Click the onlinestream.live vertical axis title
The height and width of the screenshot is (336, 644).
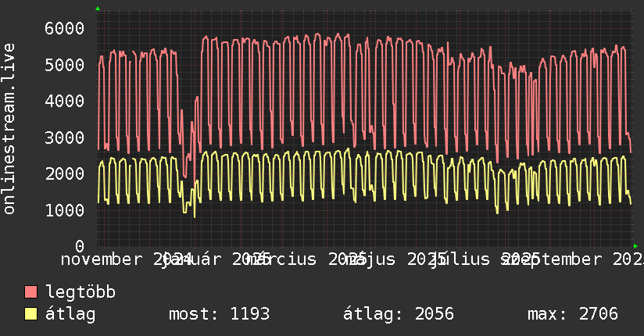[x=9, y=129]
